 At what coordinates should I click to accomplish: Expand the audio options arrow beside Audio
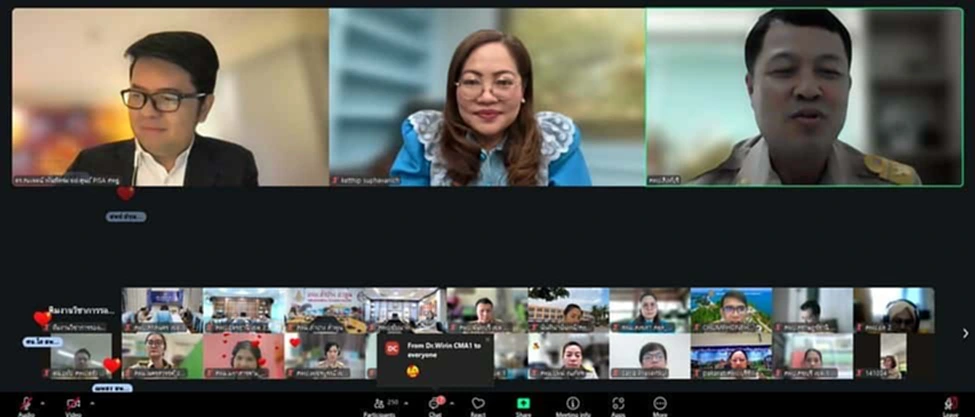coord(44,402)
